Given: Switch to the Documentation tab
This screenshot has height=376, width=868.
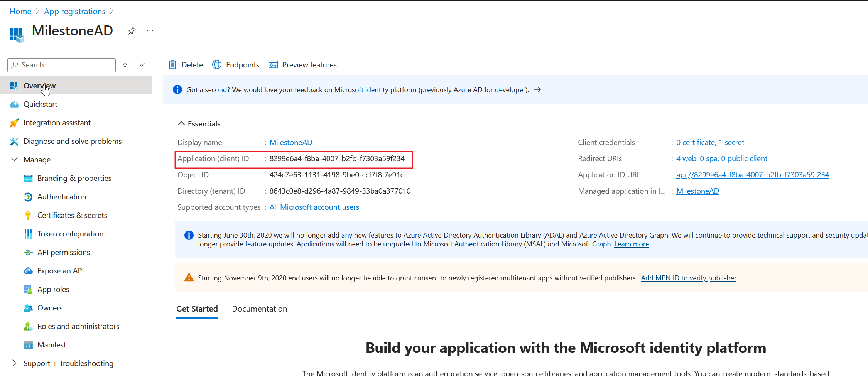Looking at the screenshot, I should [x=259, y=309].
